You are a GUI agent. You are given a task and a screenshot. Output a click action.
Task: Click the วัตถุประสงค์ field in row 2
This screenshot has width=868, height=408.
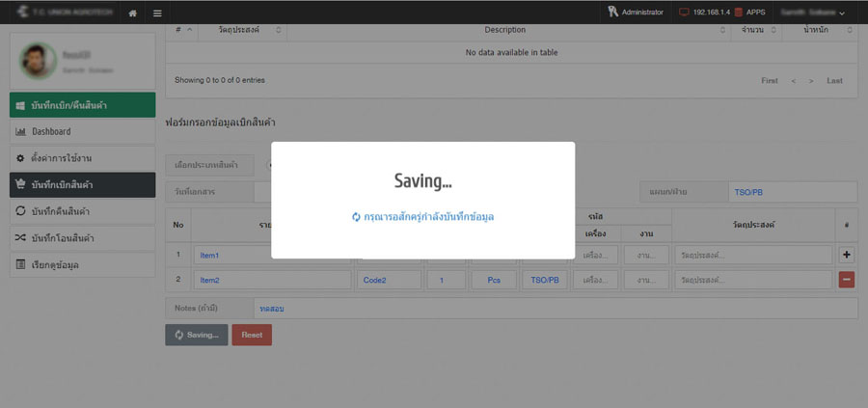pos(753,280)
